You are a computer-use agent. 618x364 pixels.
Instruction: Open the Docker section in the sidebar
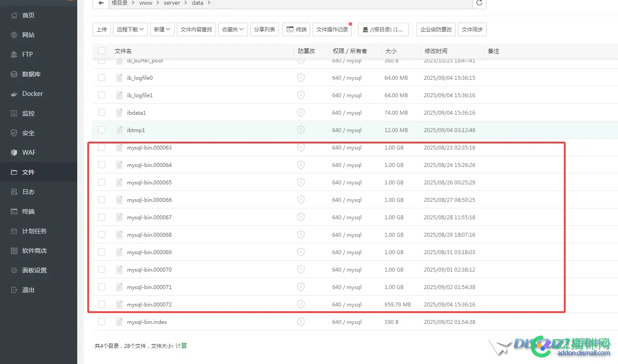coord(34,93)
